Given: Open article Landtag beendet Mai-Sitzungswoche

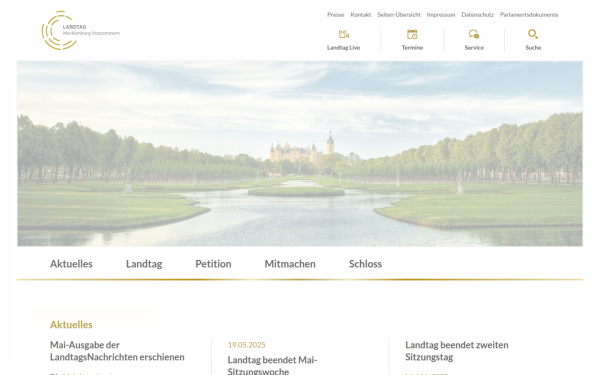Looking at the screenshot, I should (272, 365).
